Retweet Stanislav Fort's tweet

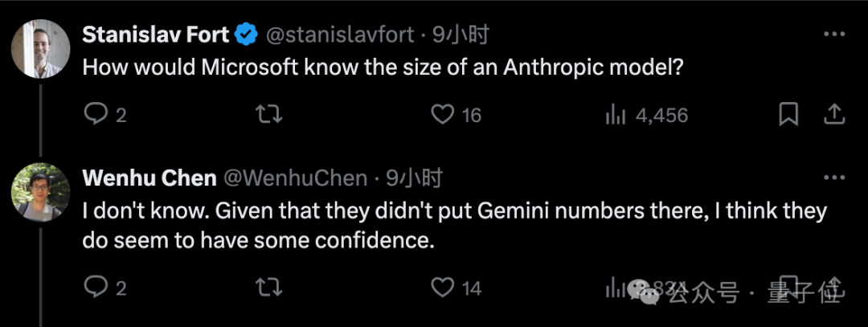click(x=268, y=115)
